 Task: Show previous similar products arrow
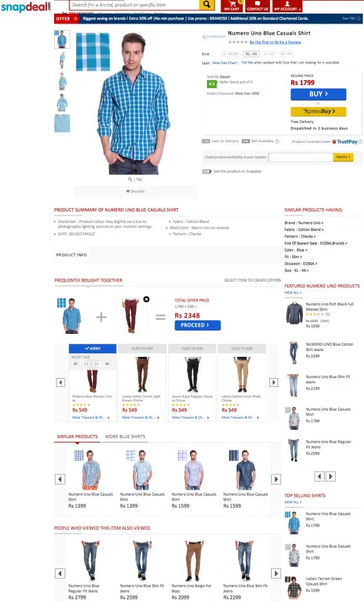[60, 479]
